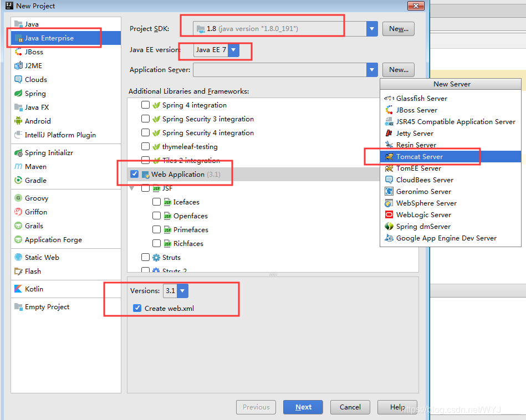
Task: Click the Next button
Action: 303,407
